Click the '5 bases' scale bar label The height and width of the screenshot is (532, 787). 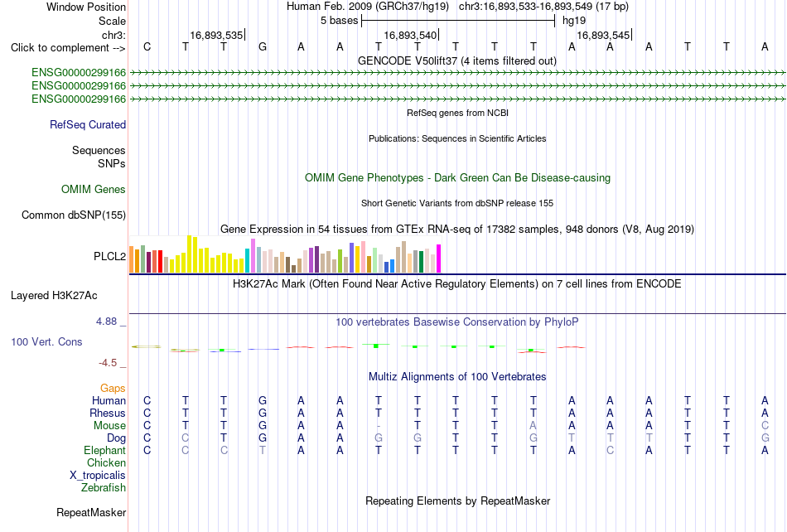pos(340,21)
